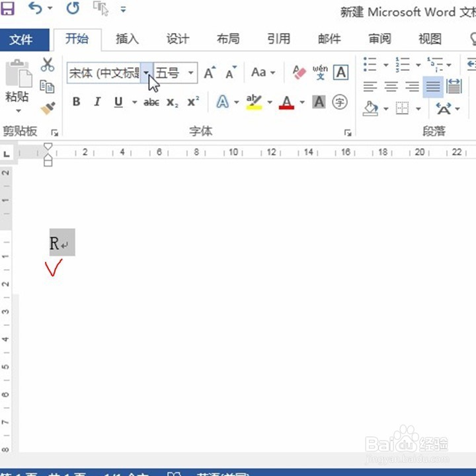Toggle Character Shading gray A
This screenshot has height=476, width=476.
click(x=319, y=102)
